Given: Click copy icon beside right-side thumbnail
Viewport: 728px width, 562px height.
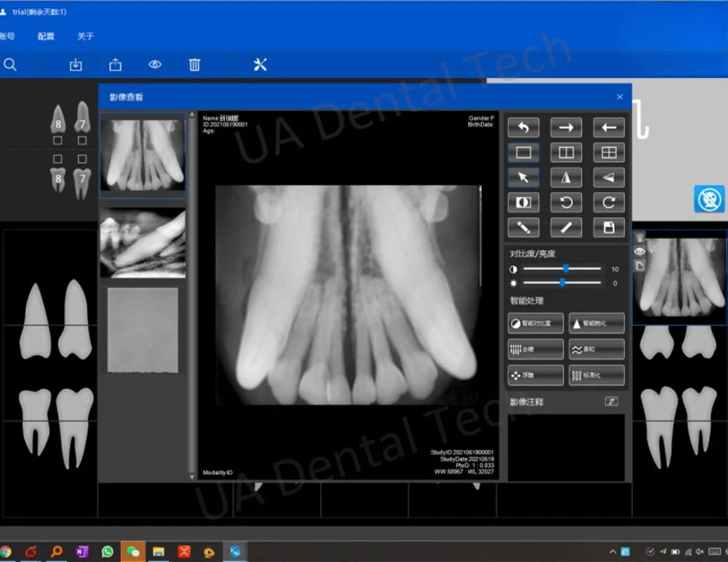Looking at the screenshot, I should (x=639, y=266).
